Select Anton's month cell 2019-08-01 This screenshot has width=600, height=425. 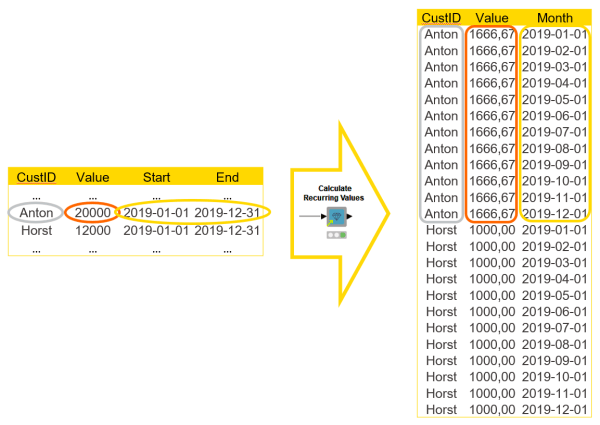pos(554,149)
